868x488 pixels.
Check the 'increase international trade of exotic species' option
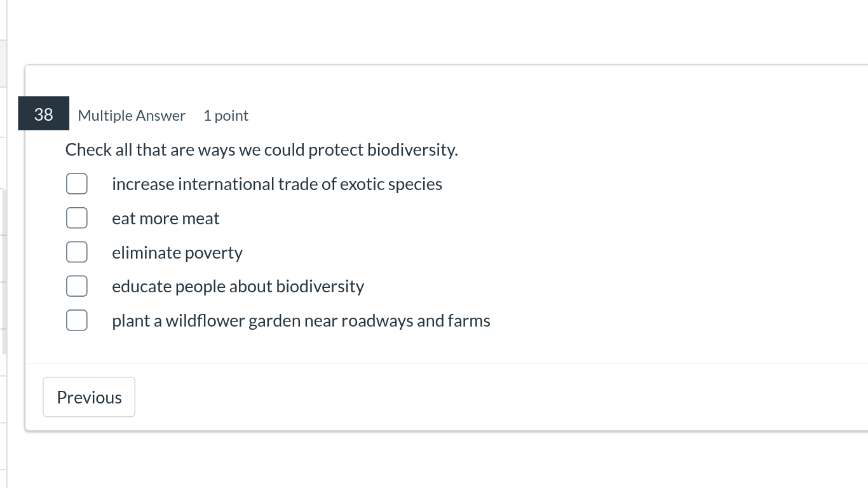pyautogui.click(x=76, y=183)
